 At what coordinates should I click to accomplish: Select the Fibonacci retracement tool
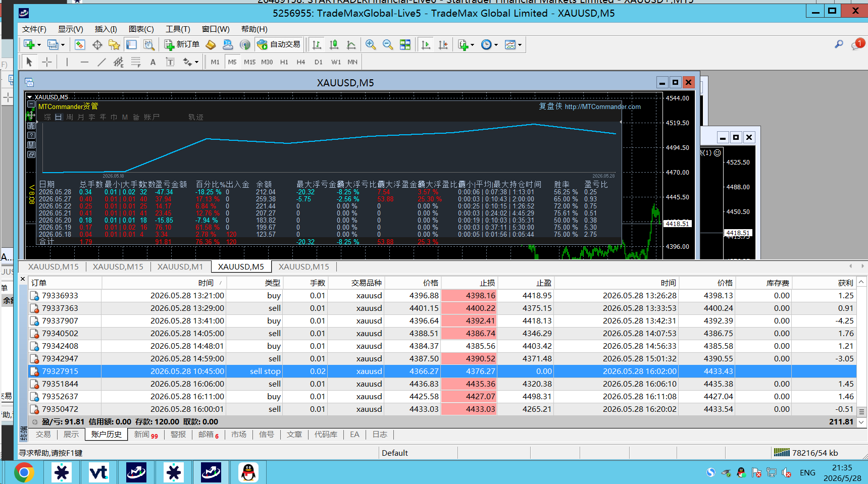(x=135, y=62)
